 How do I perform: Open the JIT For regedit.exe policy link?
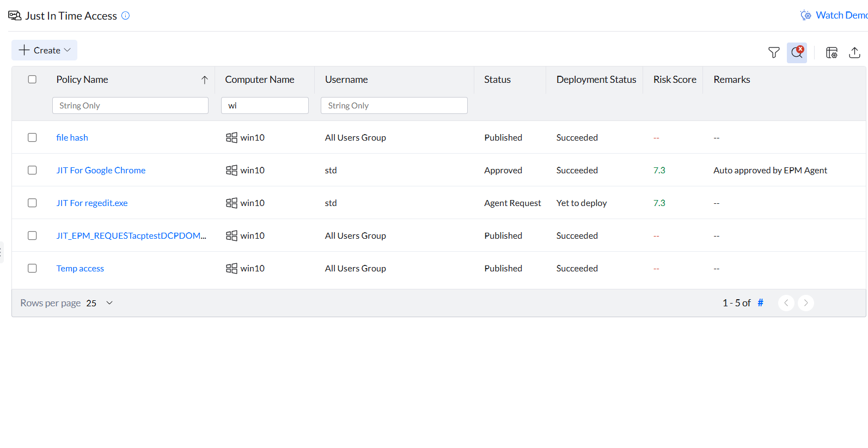coord(92,203)
